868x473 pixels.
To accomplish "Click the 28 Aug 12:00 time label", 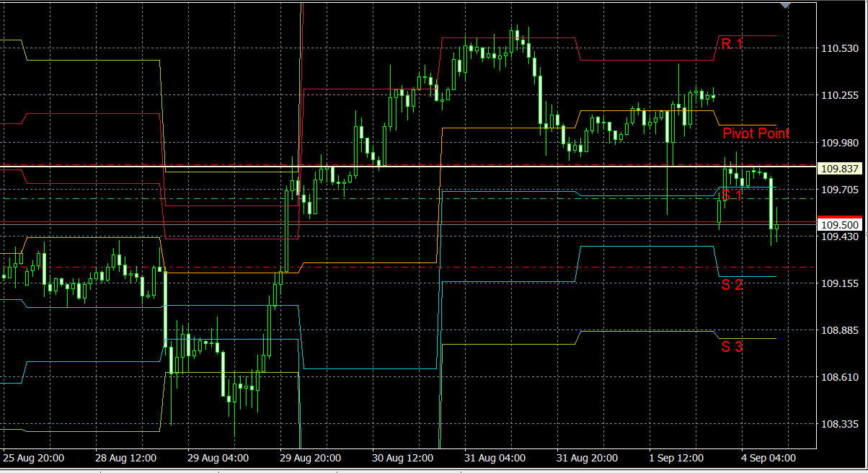I will point(126,458).
